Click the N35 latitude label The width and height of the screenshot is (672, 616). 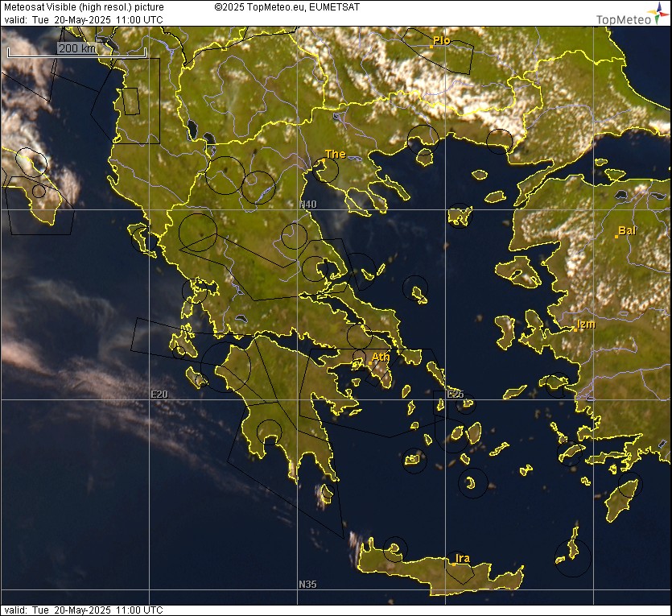coord(307,585)
